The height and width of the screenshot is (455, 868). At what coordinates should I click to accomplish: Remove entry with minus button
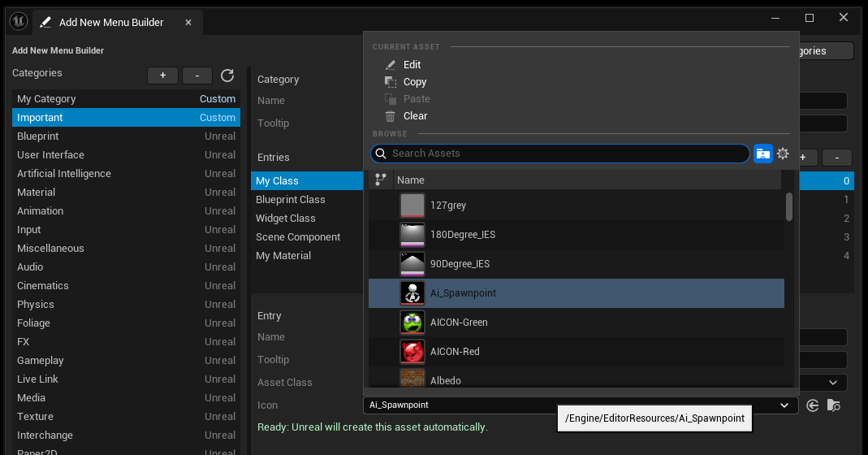[x=837, y=158]
